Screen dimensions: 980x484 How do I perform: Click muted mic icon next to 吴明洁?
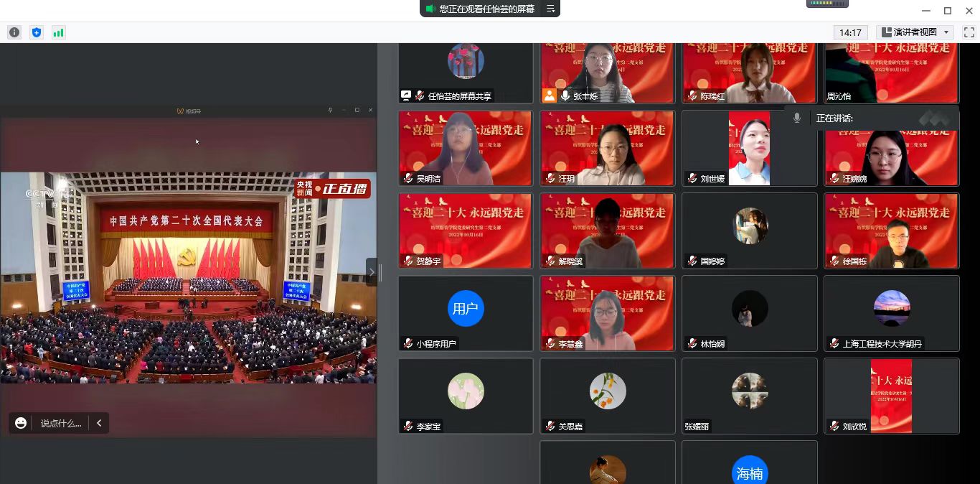[408, 179]
